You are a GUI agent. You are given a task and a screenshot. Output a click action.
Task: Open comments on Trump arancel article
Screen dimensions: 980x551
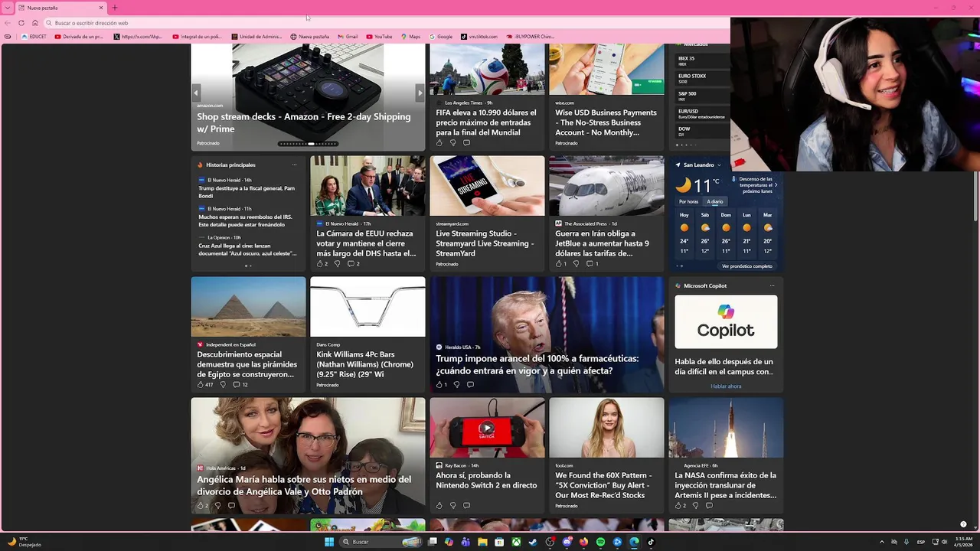[470, 384]
